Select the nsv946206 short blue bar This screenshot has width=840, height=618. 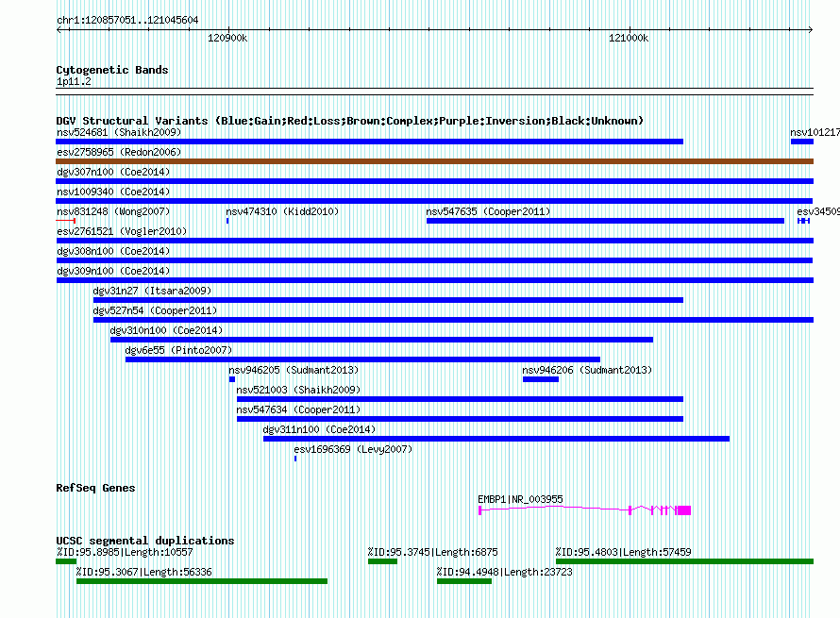541,379
